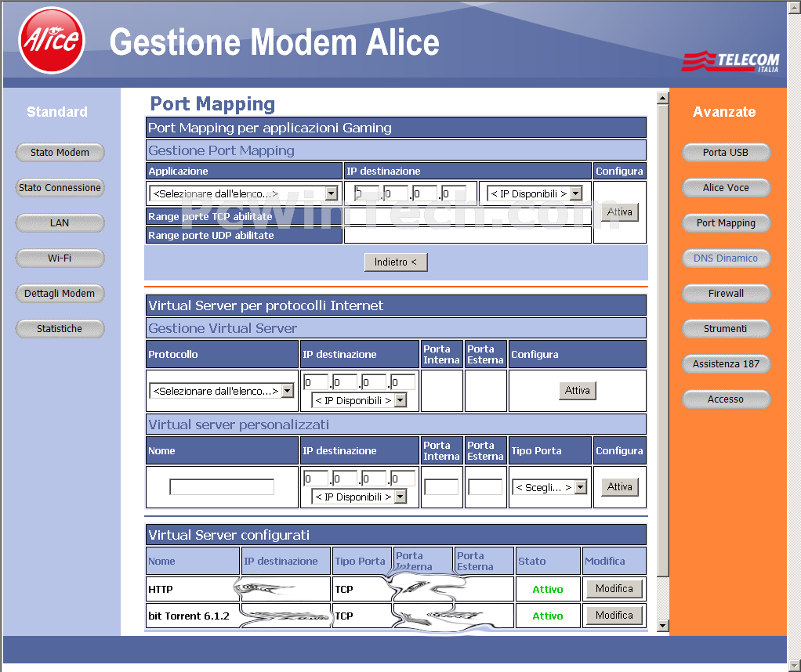Open DNS Dinamico settings
Screen dimensions: 801x672
pyautogui.click(x=726, y=258)
